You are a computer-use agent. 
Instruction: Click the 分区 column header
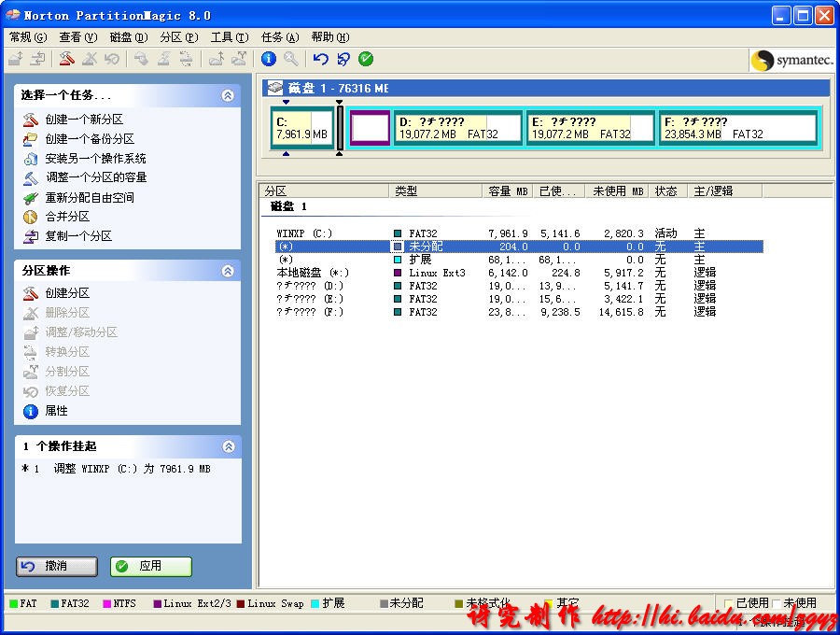(325, 190)
